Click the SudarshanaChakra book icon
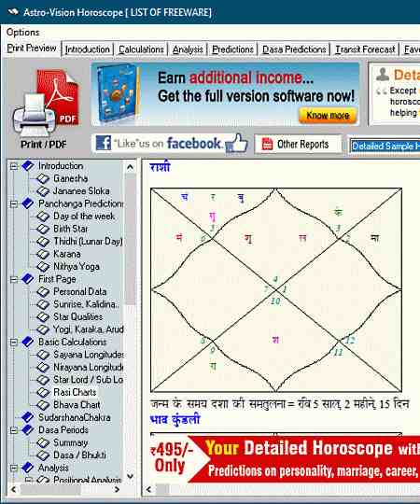The height and width of the screenshot is (504, 420). coord(28,417)
